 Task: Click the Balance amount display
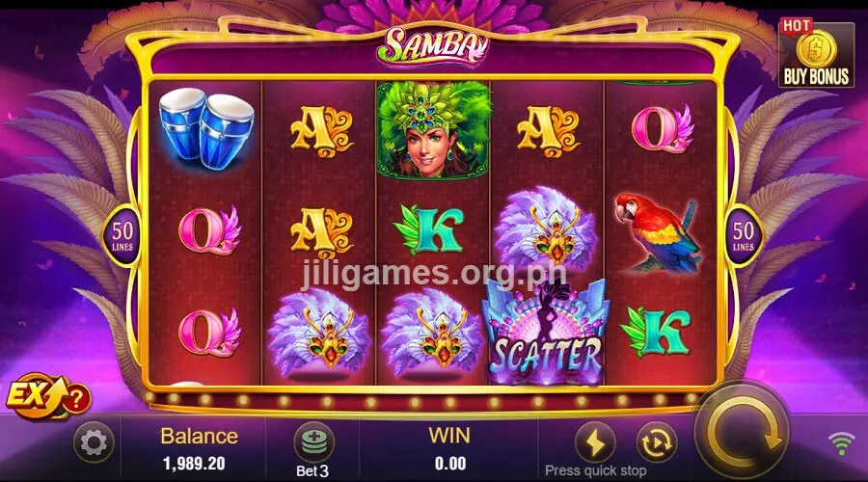point(194,464)
